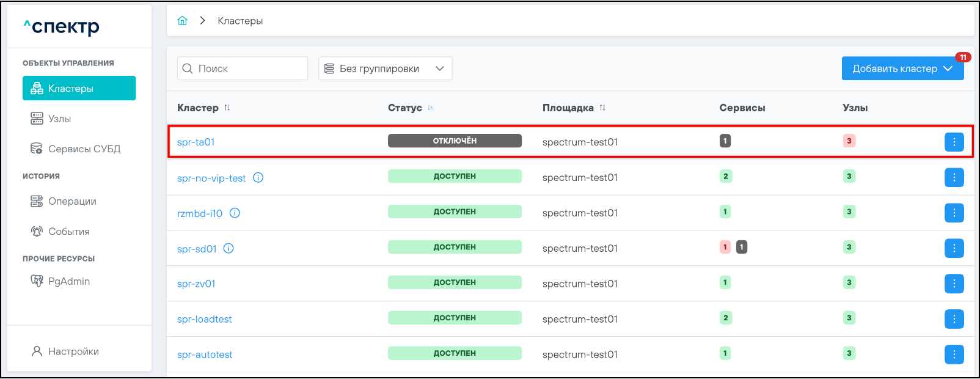Open Сервисы СУБД sidebar section
The image size is (980, 379).
point(84,149)
